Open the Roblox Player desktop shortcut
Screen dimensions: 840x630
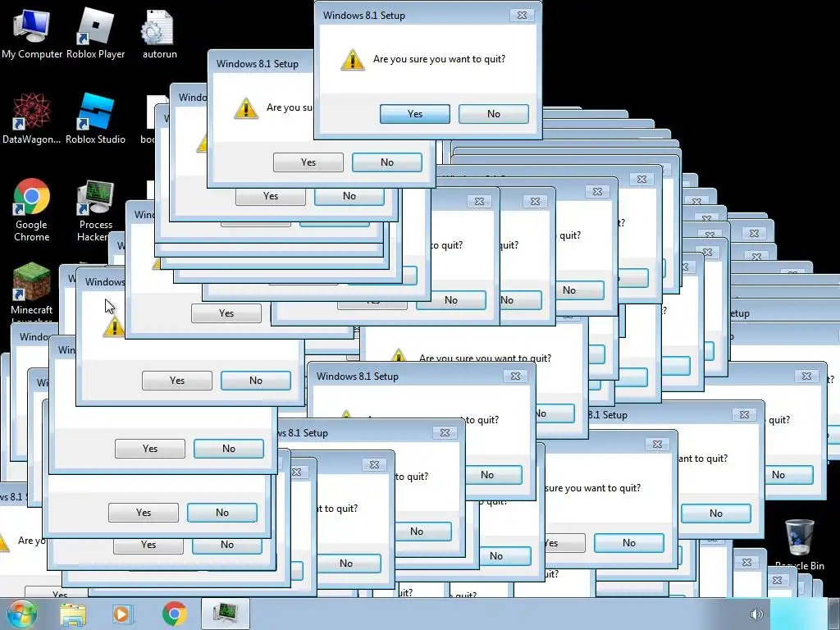(x=95, y=33)
